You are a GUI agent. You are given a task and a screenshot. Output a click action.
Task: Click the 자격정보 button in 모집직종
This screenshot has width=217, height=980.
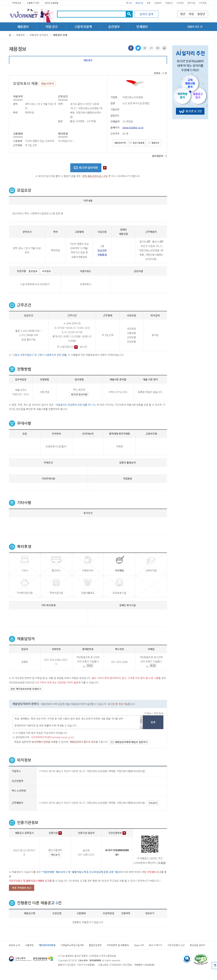point(46,271)
